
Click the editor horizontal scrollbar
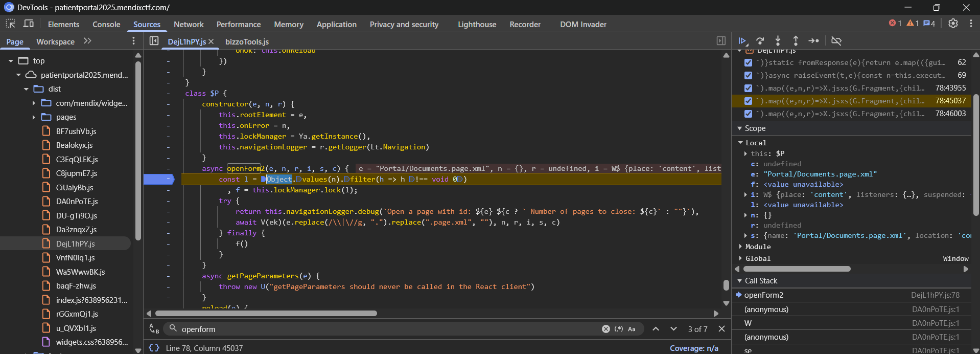(266, 313)
